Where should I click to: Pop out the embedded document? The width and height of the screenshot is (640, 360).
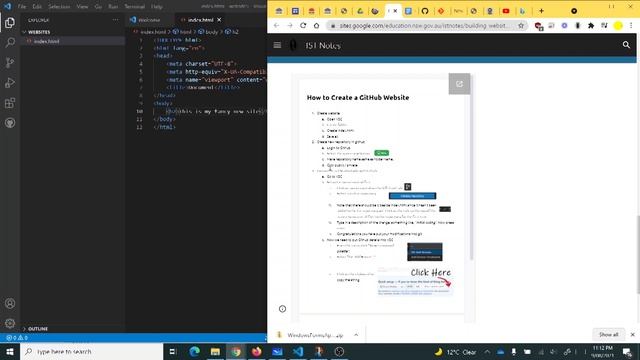pyautogui.click(x=459, y=84)
